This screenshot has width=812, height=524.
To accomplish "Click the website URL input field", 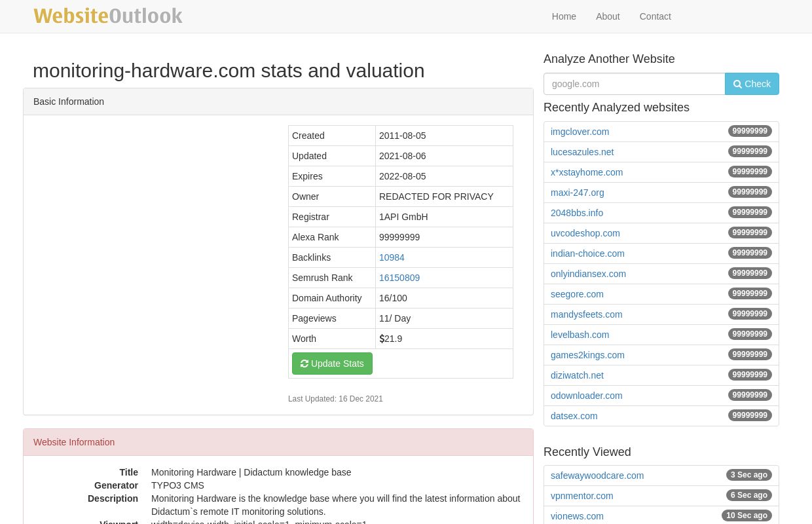I will (634, 84).
